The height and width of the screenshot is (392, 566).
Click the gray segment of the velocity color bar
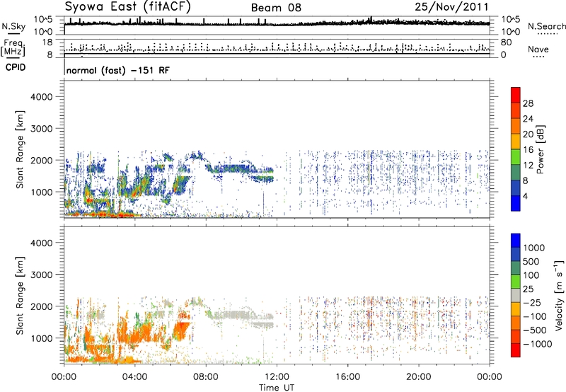pos(516,295)
